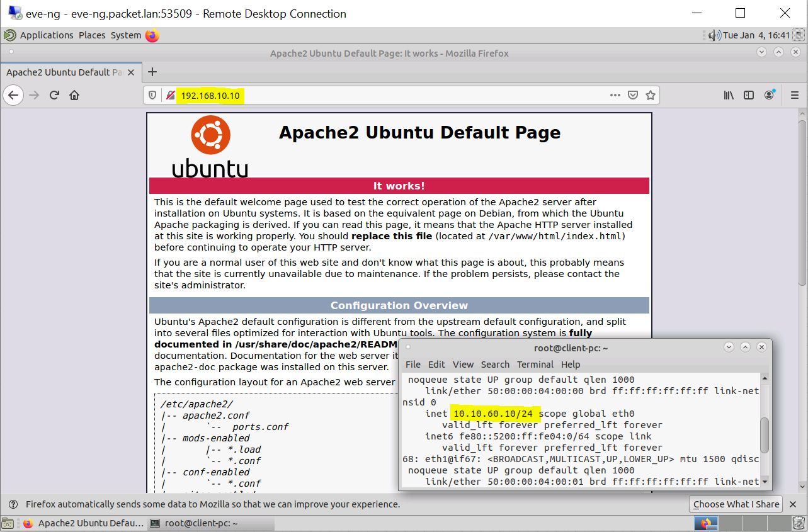The image size is (808, 532).
Task: Open the Search menu in terminal
Action: point(495,365)
